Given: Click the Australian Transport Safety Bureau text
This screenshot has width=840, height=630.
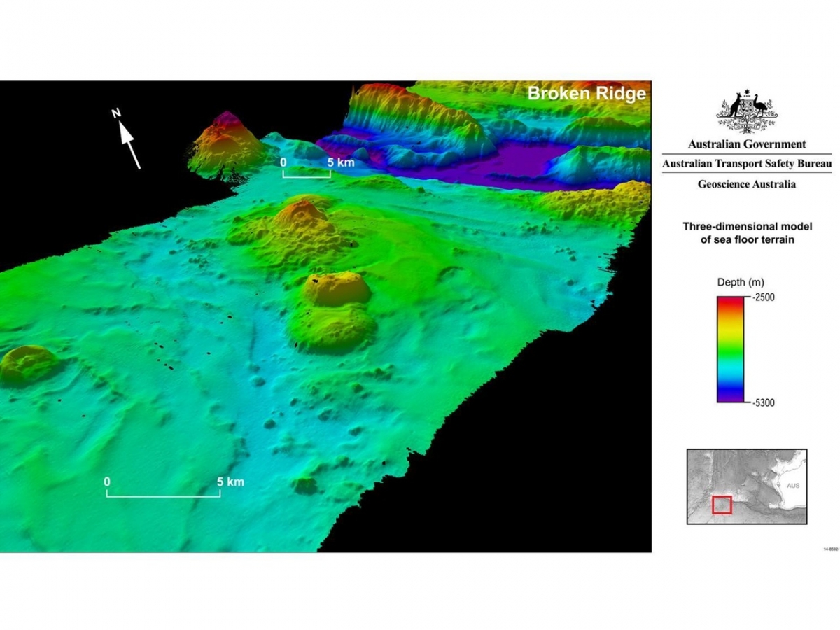Looking at the screenshot, I should (x=746, y=164).
